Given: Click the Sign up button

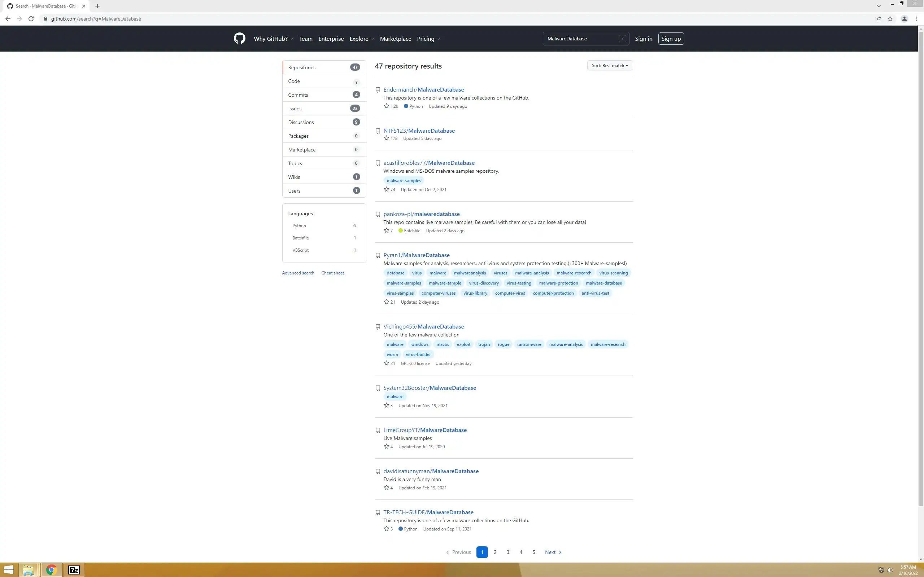Looking at the screenshot, I should pos(671,39).
